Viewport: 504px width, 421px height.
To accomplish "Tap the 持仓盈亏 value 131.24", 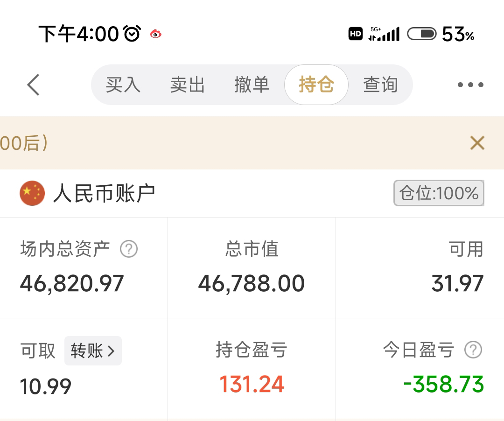I will 252,385.
